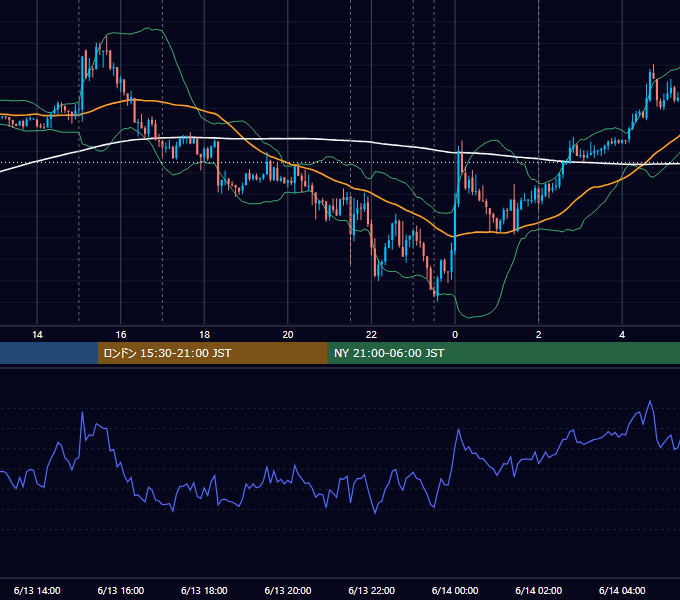Click the 6/14 00:00 date label on the bottom axis

click(455, 590)
